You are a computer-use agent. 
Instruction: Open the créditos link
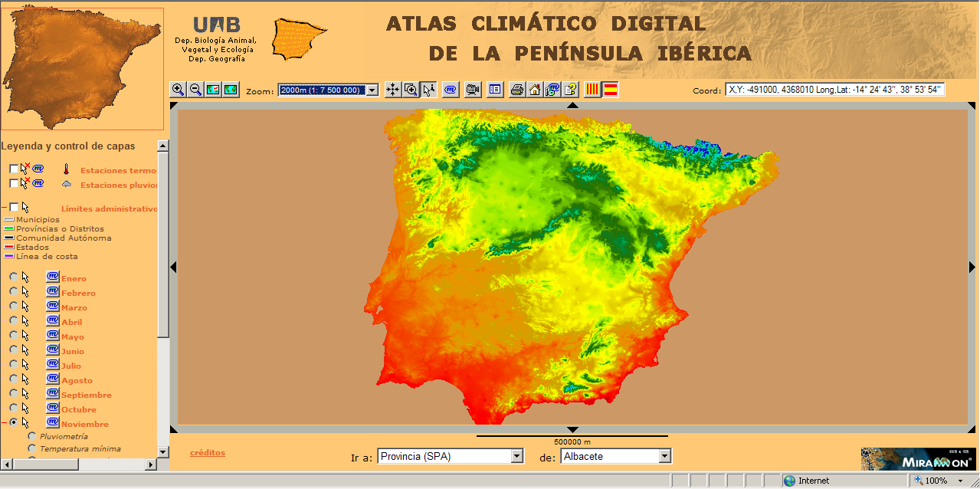[x=208, y=452]
